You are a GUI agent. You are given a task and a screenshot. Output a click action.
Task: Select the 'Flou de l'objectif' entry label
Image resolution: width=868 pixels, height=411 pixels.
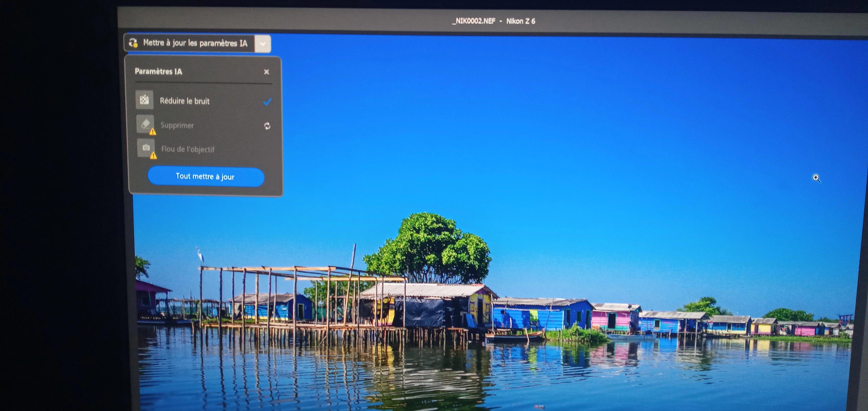(x=187, y=149)
